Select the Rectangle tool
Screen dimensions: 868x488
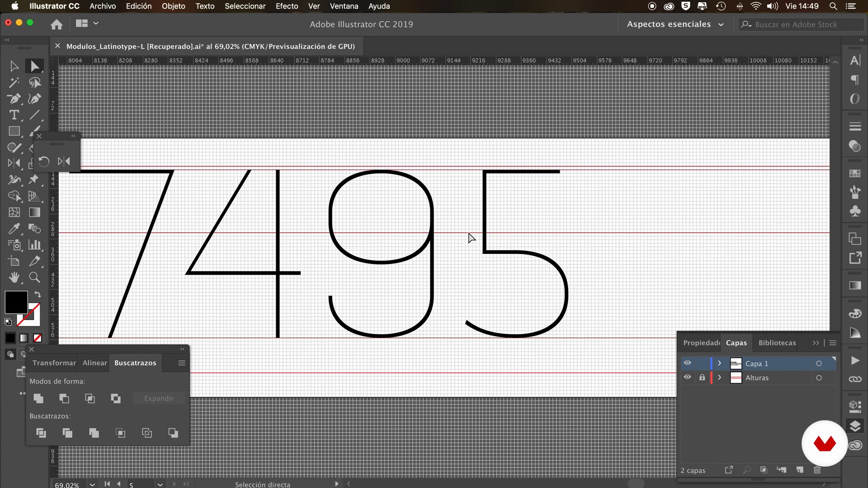[x=14, y=131]
